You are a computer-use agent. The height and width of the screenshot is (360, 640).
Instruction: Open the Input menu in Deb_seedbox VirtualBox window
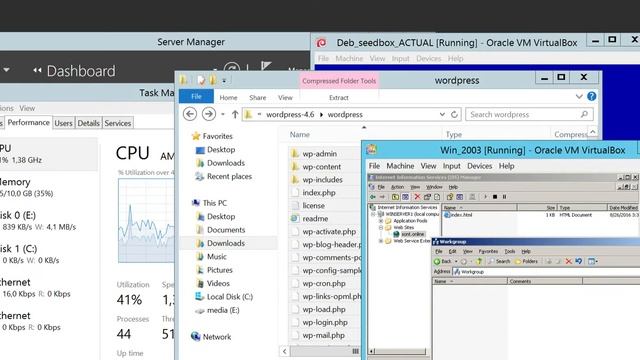point(400,58)
